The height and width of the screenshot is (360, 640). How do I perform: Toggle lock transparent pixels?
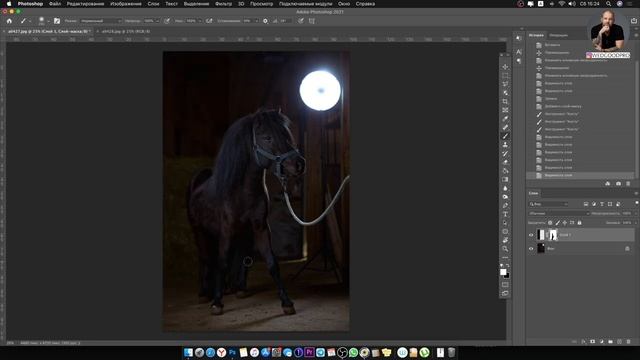[550, 223]
